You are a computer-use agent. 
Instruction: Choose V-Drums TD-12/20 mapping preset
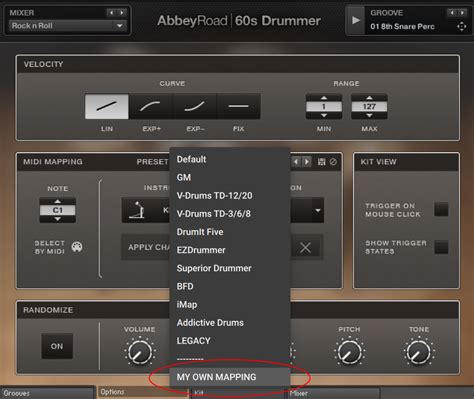(x=230, y=196)
